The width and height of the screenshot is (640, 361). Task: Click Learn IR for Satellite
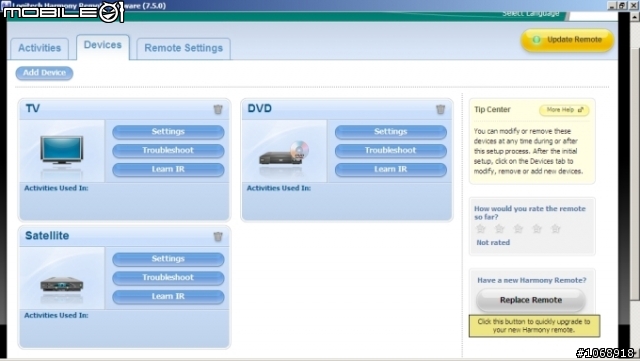coord(168,296)
